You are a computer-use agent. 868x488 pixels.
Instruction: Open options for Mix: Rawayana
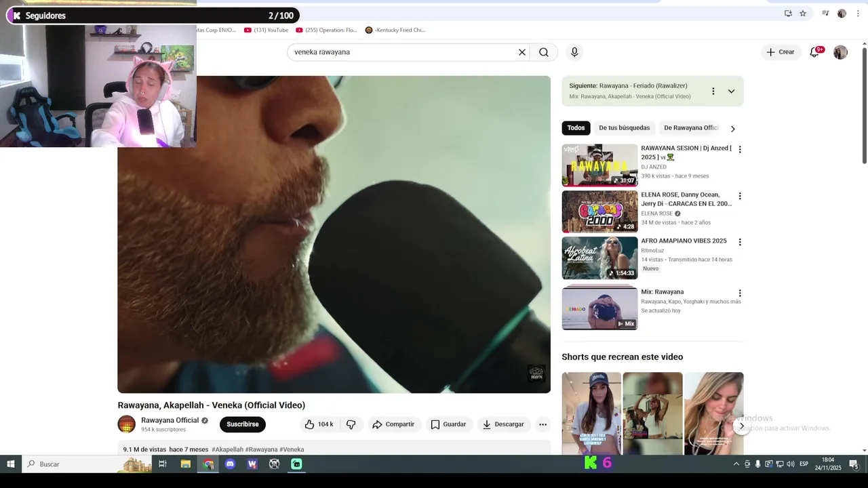point(740,293)
